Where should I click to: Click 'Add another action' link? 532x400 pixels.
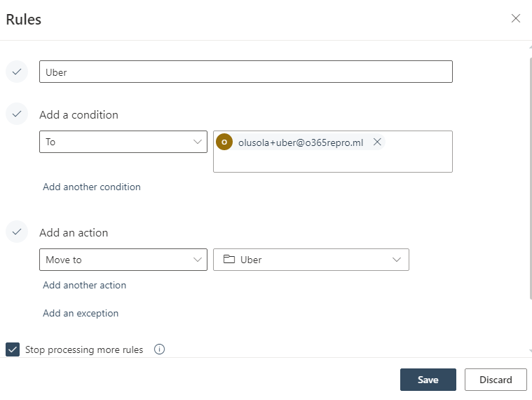[85, 285]
